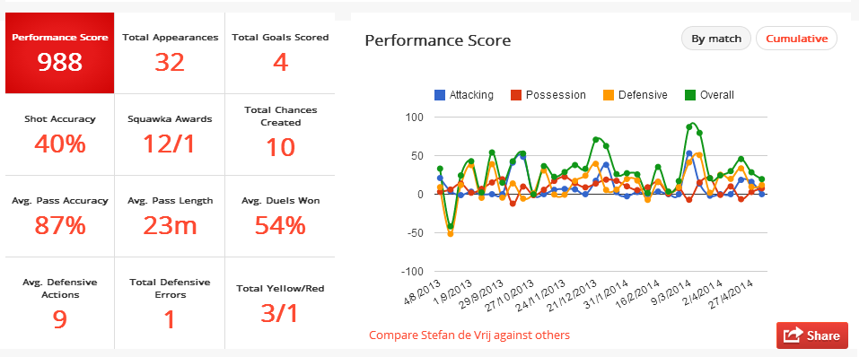Switch chart to Cumulative view

[796, 39]
